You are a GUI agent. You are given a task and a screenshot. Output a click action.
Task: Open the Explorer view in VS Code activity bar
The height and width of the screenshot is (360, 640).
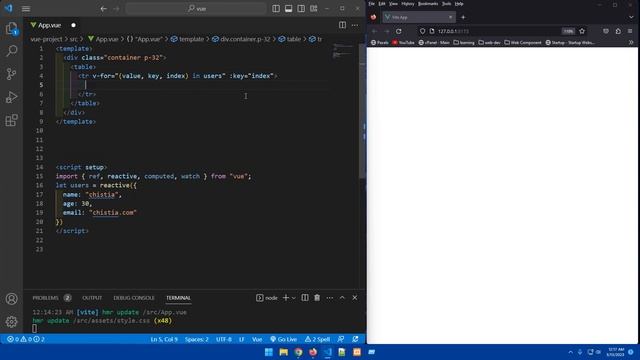(11, 28)
